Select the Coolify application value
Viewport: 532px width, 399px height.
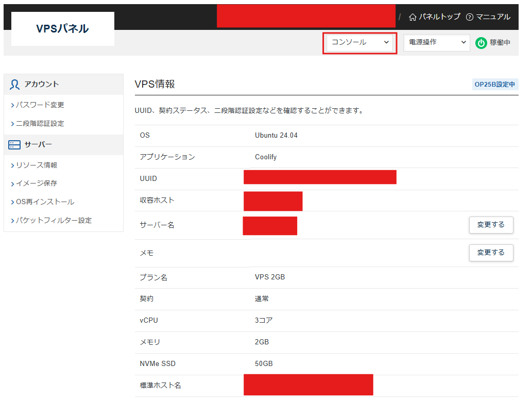(x=266, y=157)
